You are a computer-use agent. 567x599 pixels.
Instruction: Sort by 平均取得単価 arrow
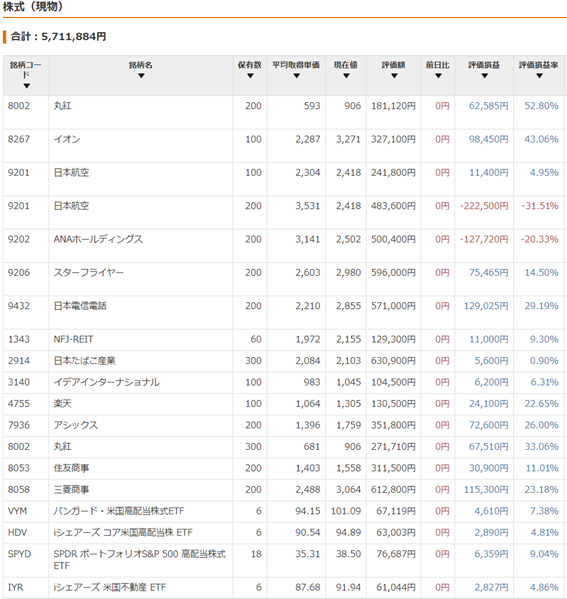pos(296,76)
